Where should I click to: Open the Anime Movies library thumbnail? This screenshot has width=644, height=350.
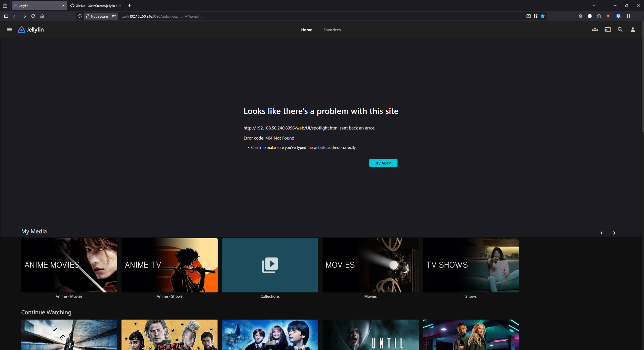click(69, 265)
